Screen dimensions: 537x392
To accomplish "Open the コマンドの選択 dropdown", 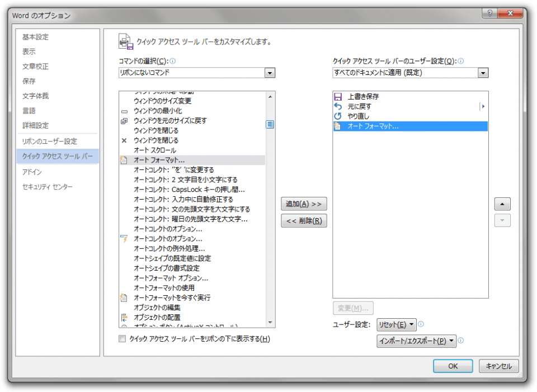I will pyautogui.click(x=270, y=73).
